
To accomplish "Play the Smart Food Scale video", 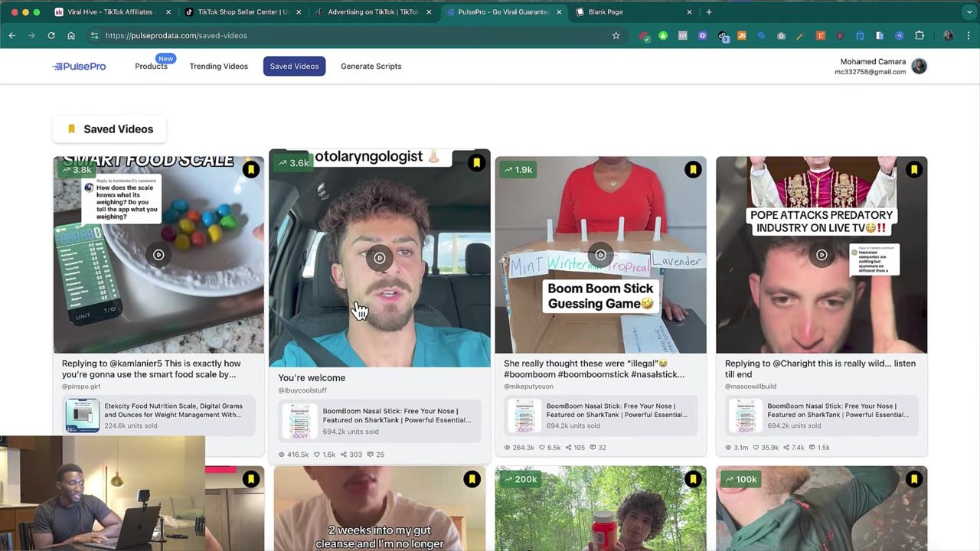I will [x=158, y=255].
